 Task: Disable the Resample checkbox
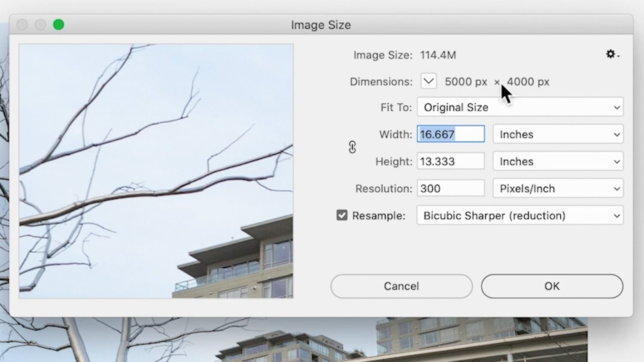click(x=341, y=214)
